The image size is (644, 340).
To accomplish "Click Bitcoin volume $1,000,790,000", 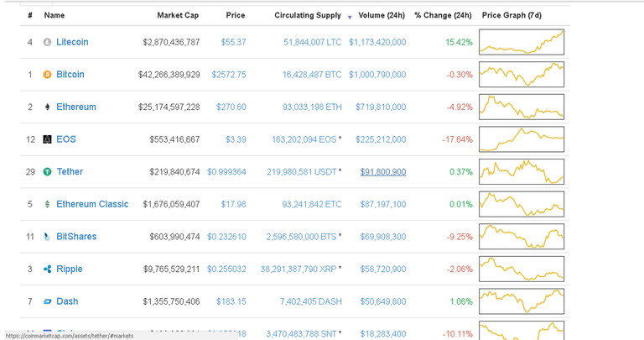I will pos(377,75).
